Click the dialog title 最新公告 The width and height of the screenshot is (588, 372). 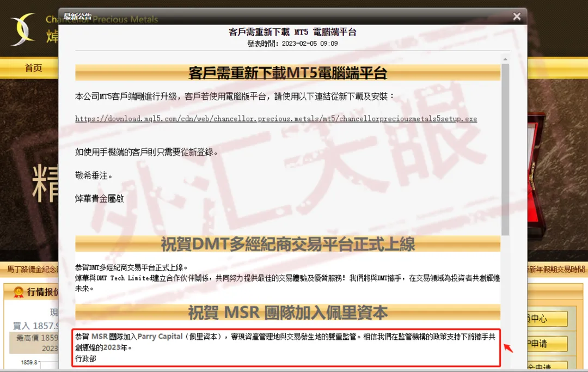tap(77, 16)
